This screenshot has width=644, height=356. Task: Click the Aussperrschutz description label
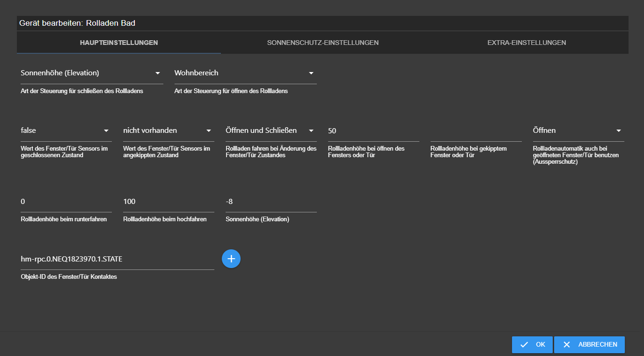(576, 155)
